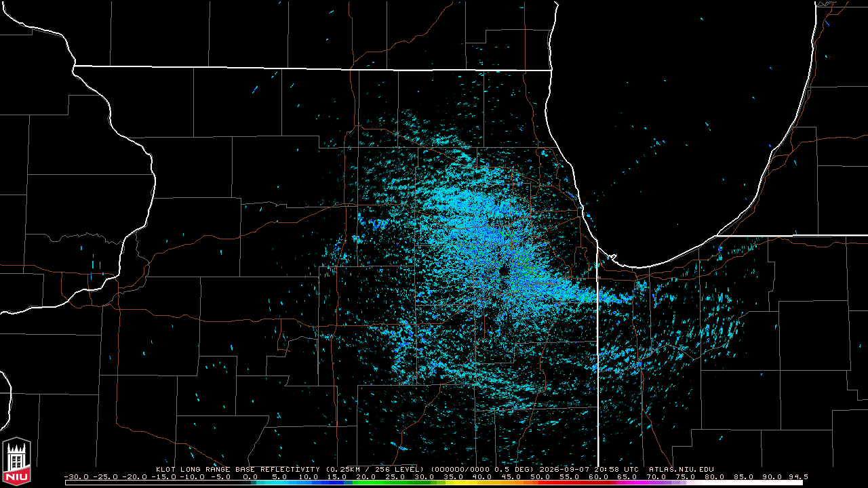868x488 pixels.
Task: Click the KLOT Long Range Base Reflectivity title
Action: point(237,469)
